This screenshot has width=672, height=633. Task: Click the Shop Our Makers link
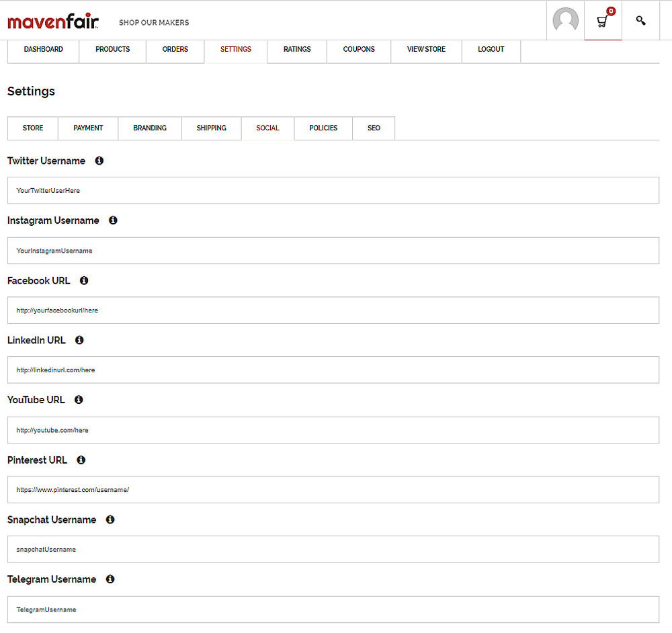154,23
